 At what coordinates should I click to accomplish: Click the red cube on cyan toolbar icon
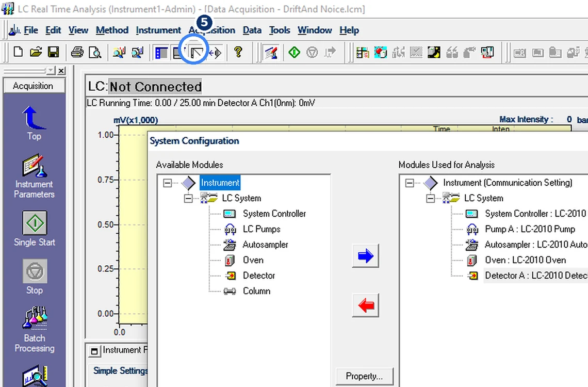[380, 53]
